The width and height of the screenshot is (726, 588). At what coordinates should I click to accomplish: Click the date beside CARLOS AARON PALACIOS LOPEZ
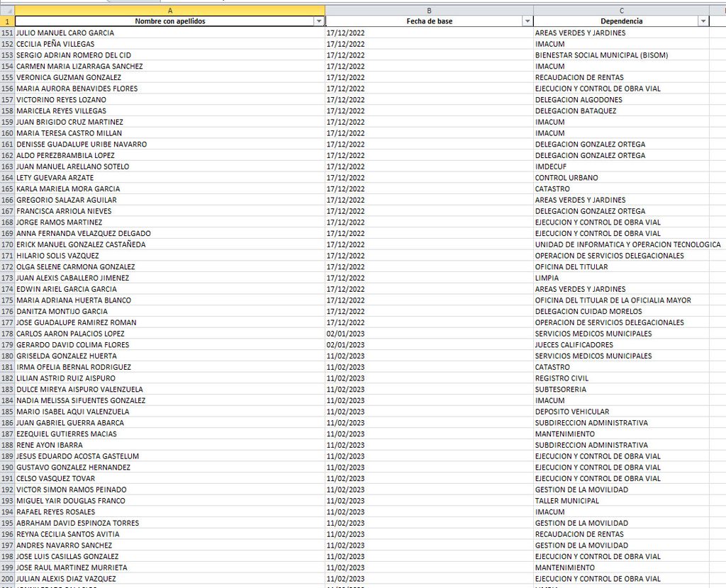(429, 334)
